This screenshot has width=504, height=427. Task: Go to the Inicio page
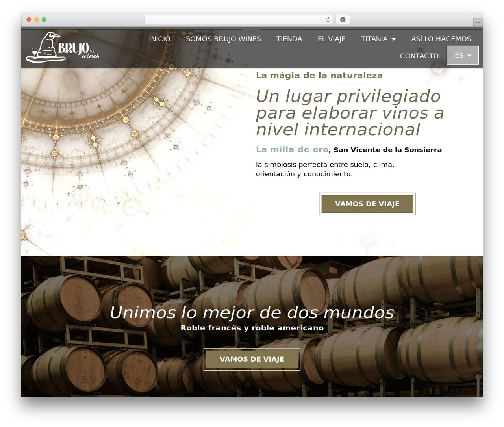click(159, 39)
